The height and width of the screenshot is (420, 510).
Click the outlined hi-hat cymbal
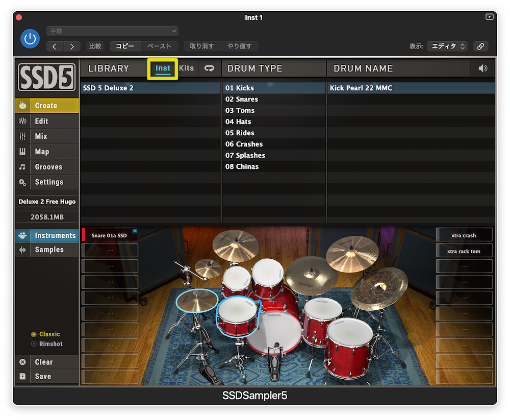point(197,301)
